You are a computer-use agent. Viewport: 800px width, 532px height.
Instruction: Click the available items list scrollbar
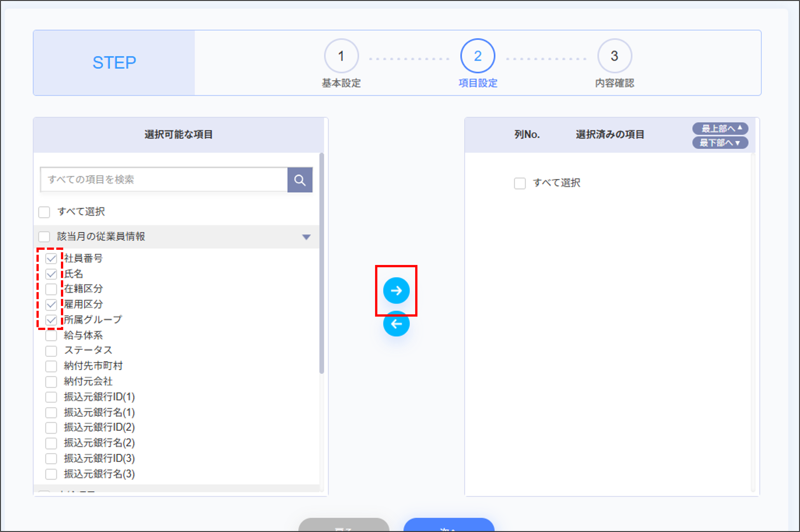click(x=321, y=263)
